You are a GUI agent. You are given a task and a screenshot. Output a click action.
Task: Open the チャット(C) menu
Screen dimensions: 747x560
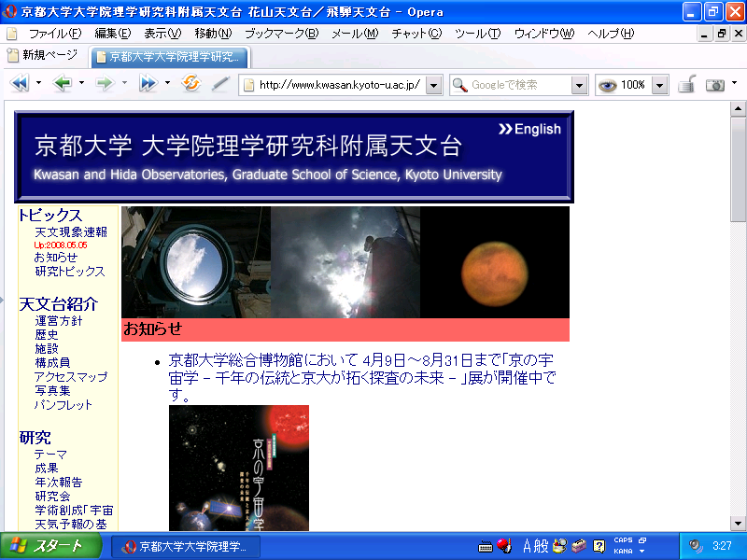[416, 34]
